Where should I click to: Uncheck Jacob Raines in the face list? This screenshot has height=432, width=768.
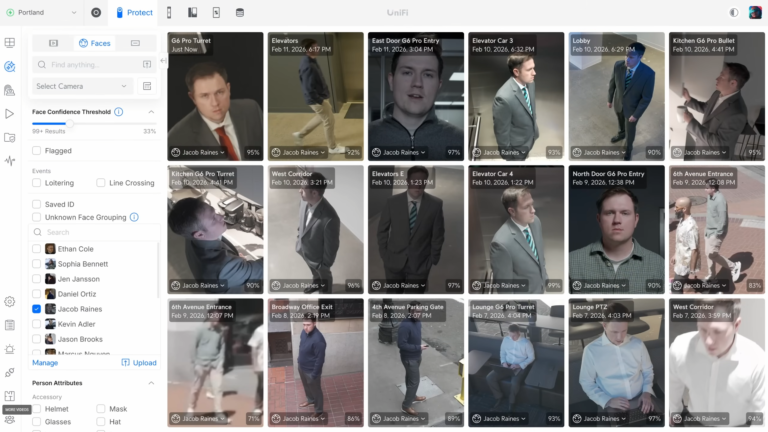37,309
